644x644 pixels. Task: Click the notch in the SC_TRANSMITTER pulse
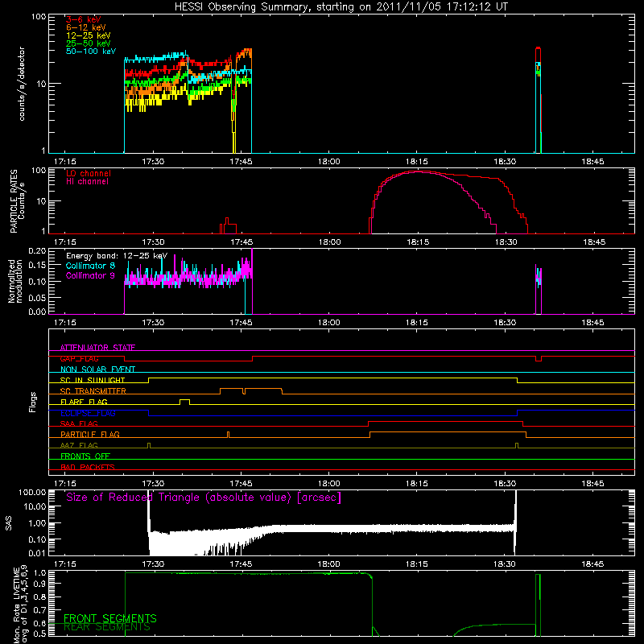coord(244,391)
